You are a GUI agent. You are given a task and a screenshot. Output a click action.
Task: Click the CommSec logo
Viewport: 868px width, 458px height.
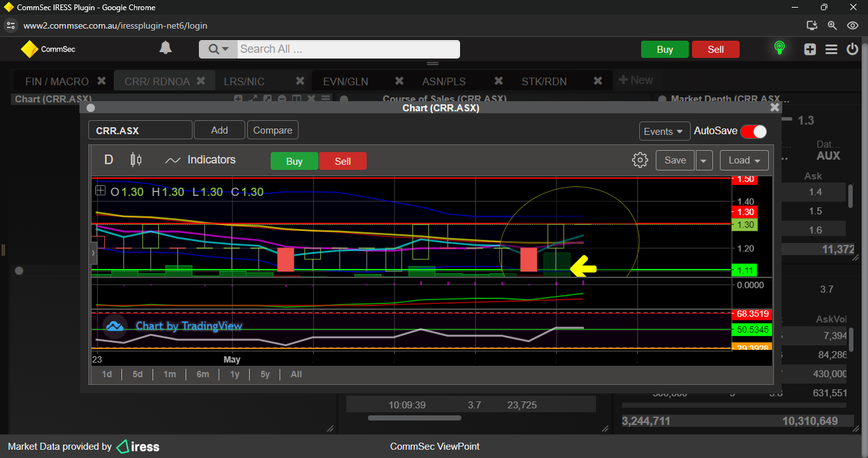click(48, 49)
